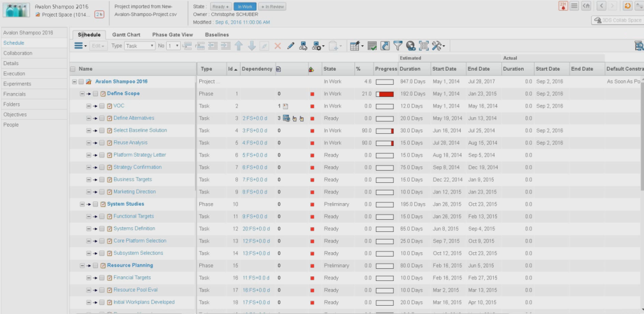Click the calendar icon in Define Alternatives row
Image resolution: width=644 pixels, height=314 pixels.
click(x=286, y=118)
